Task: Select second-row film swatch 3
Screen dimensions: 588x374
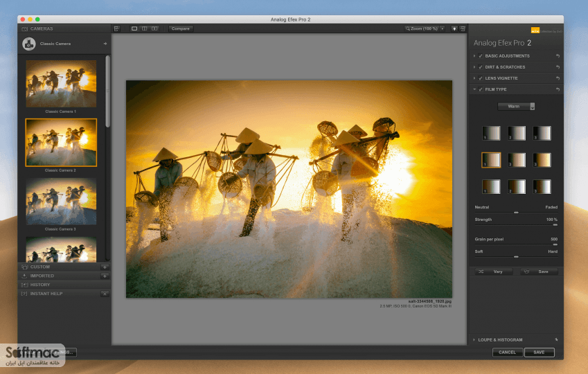Action: pos(542,160)
